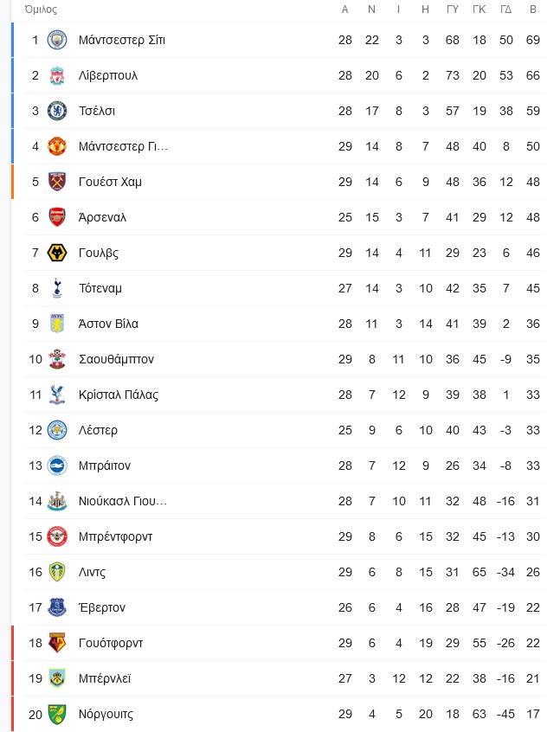The image size is (560, 732).
Task: Click the ΓΔ goal difference header
Action: [x=505, y=10]
